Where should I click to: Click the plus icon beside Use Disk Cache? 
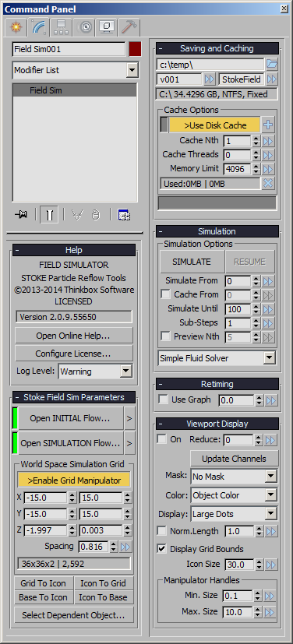[x=268, y=125]
